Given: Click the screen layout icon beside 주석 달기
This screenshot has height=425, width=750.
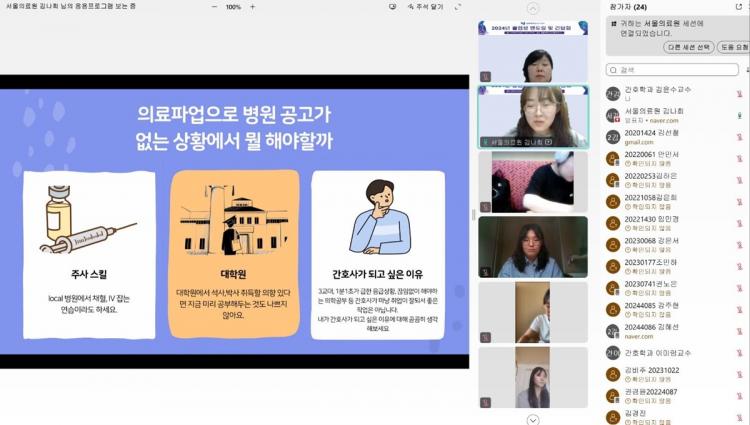Looking at the screenshot, I should (392, 6).
